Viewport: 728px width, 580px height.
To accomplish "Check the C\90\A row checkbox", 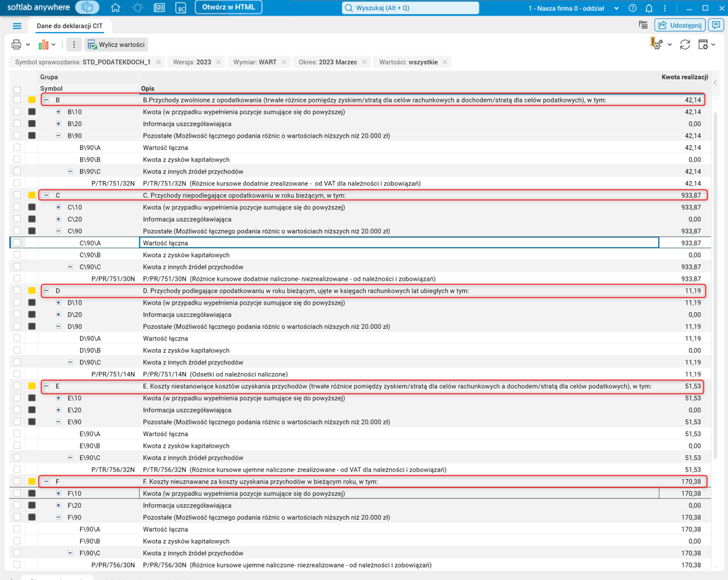I will [17, 242].
